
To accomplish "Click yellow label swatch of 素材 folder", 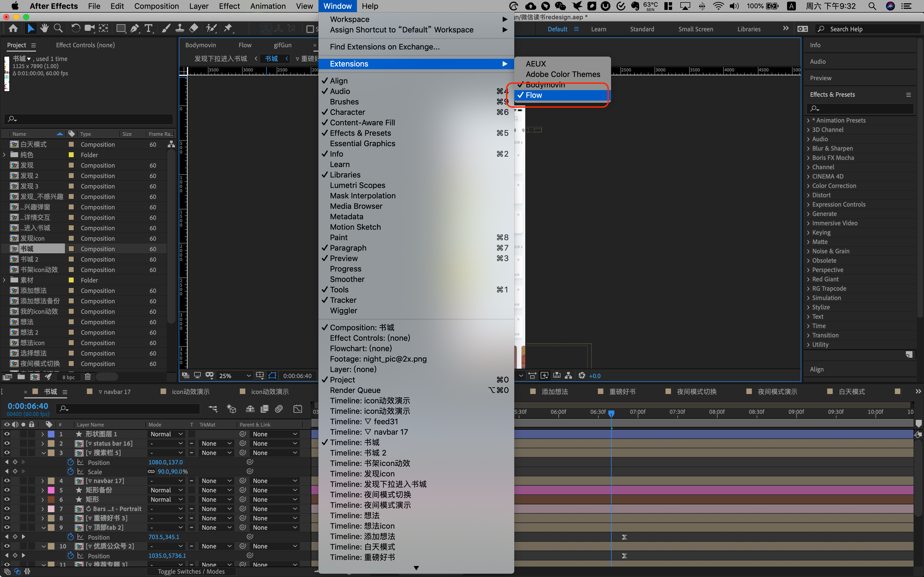I will tap(71, 280).
